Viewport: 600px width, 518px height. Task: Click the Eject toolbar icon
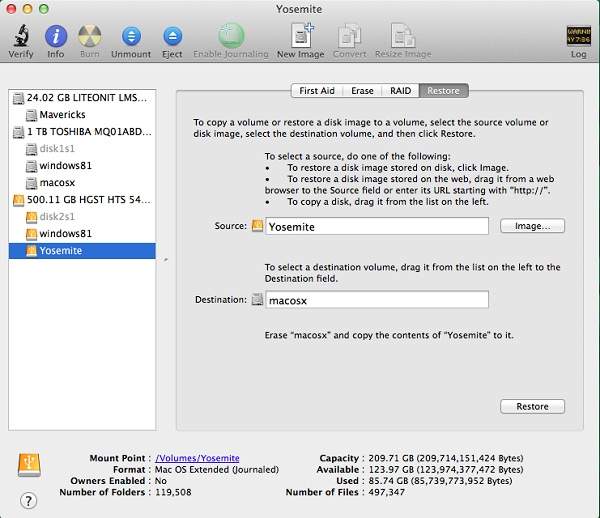click(171, 36)
